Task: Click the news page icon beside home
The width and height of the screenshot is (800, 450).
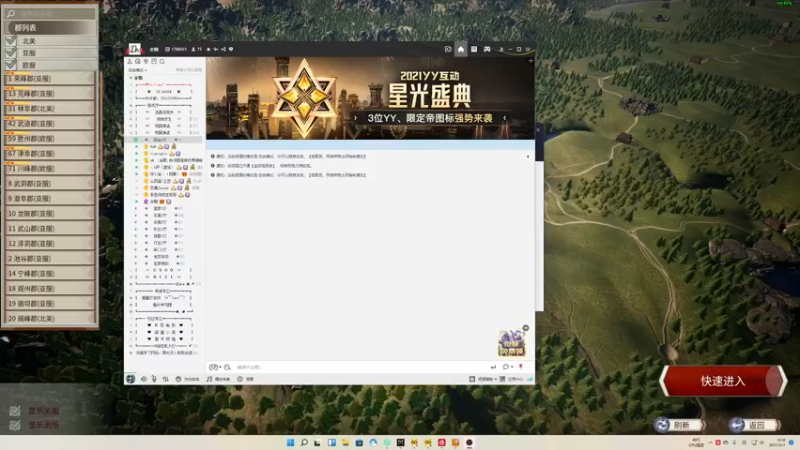Action: point(474,49)
